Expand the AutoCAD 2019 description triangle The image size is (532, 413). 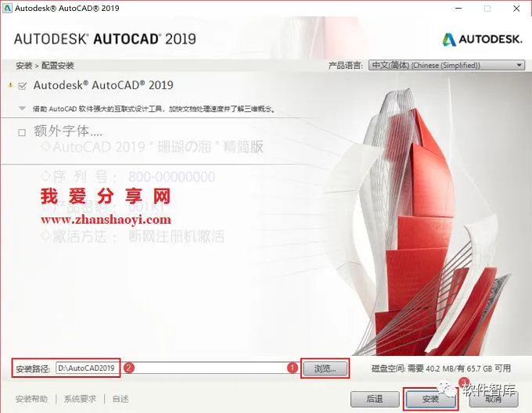(x=22, y=109)
